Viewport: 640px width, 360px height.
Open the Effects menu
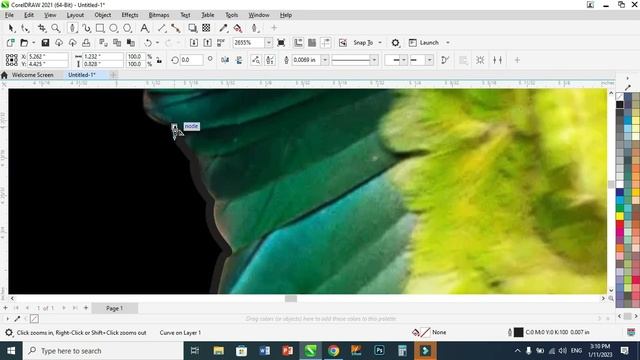coord(130,15)
